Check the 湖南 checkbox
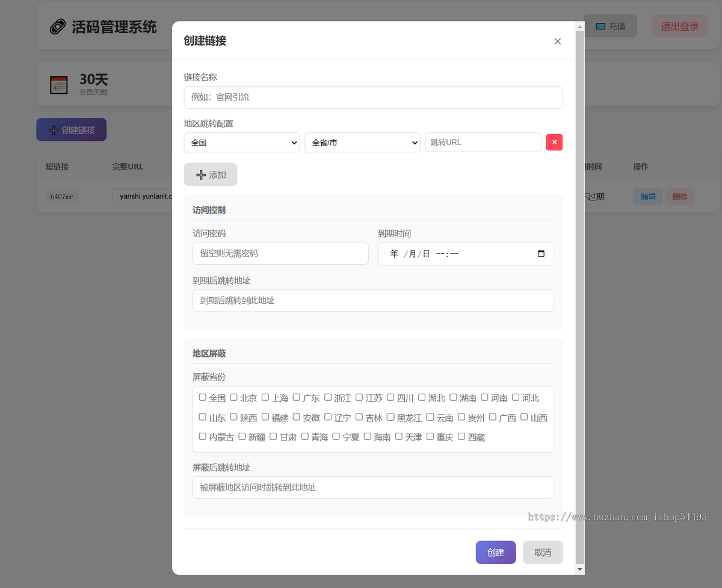Viewport: 722px width, 588px height. point(453,397)
